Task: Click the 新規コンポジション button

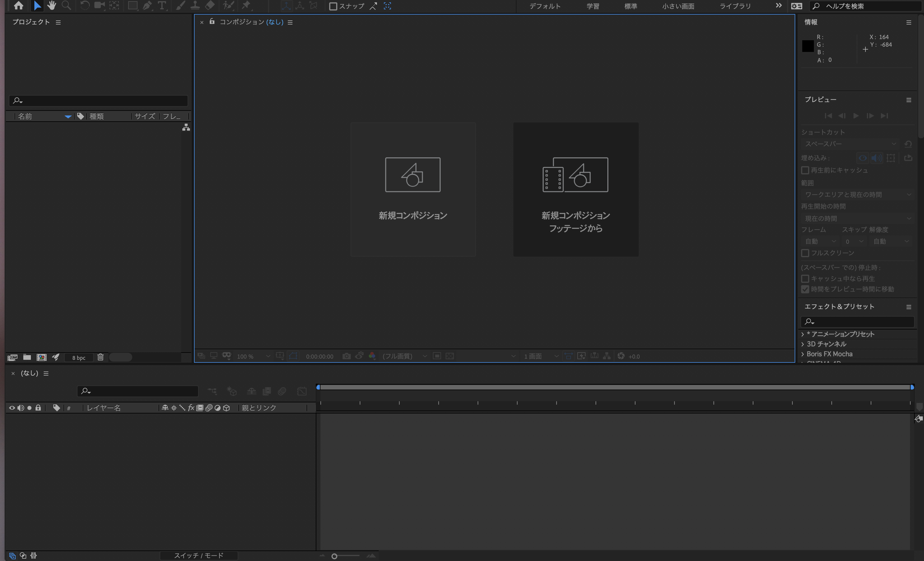Action: pos(413,190)
